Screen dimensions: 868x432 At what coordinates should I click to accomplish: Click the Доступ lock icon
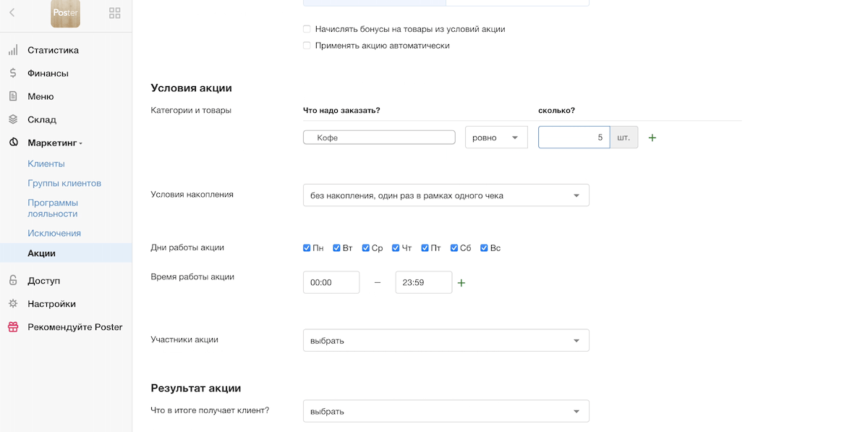click(13, 281)
